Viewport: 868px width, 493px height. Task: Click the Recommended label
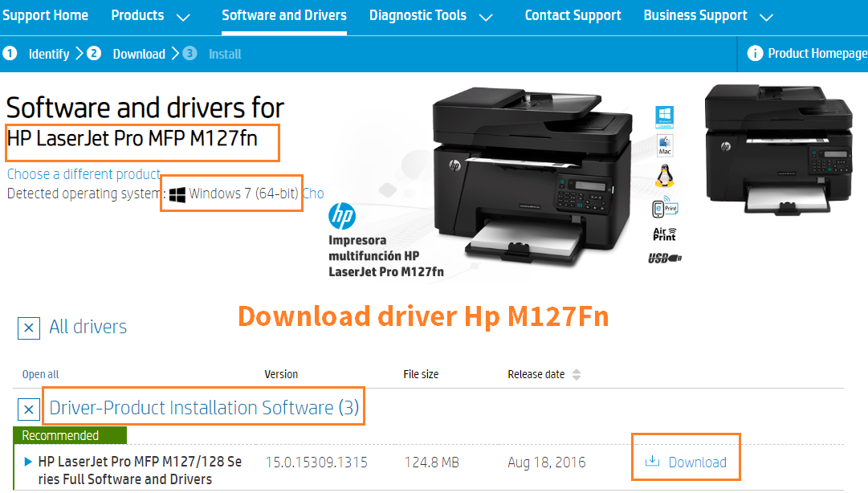click(60, 435)
